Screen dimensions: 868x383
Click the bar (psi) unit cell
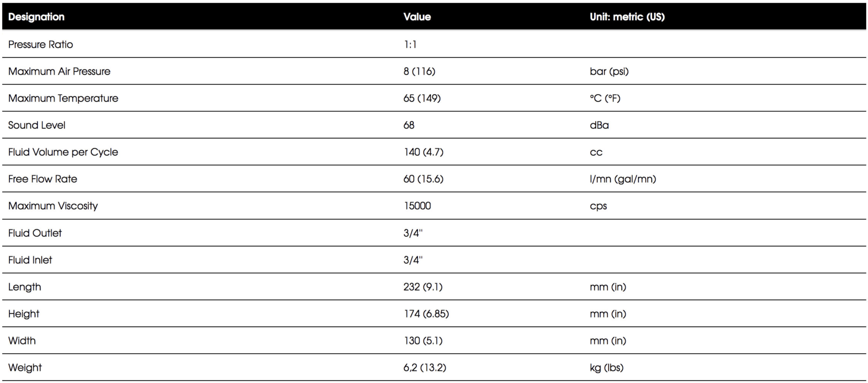tap(609, 72)
